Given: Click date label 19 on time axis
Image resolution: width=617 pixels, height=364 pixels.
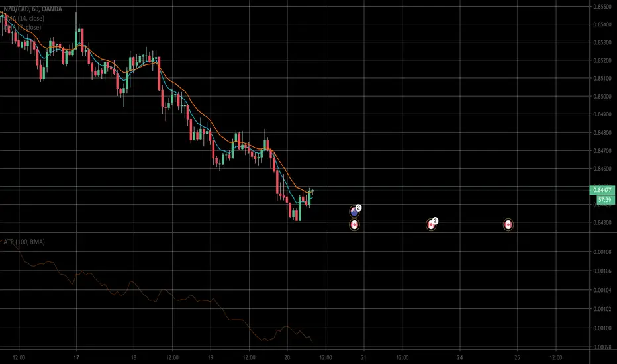Looking at the screenshot, I should pos(211,357).
